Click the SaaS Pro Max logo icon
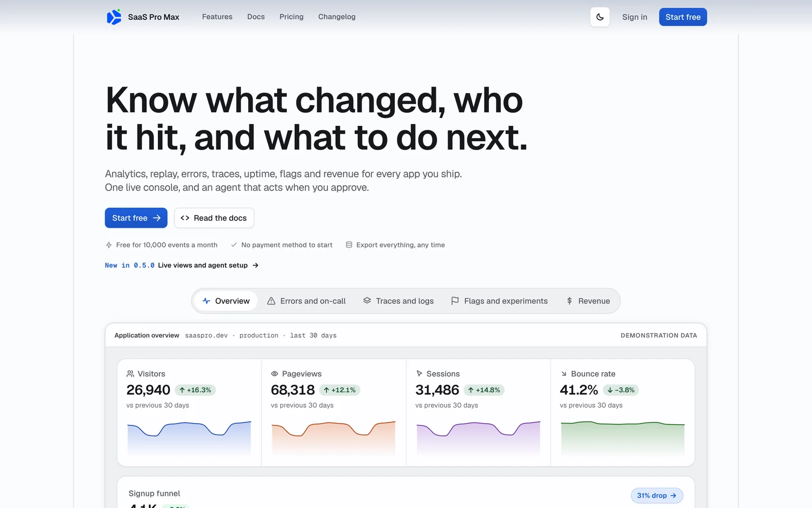The height and width of the screenshot is (508, 812). pyautogui.click(x=114, y=17)
